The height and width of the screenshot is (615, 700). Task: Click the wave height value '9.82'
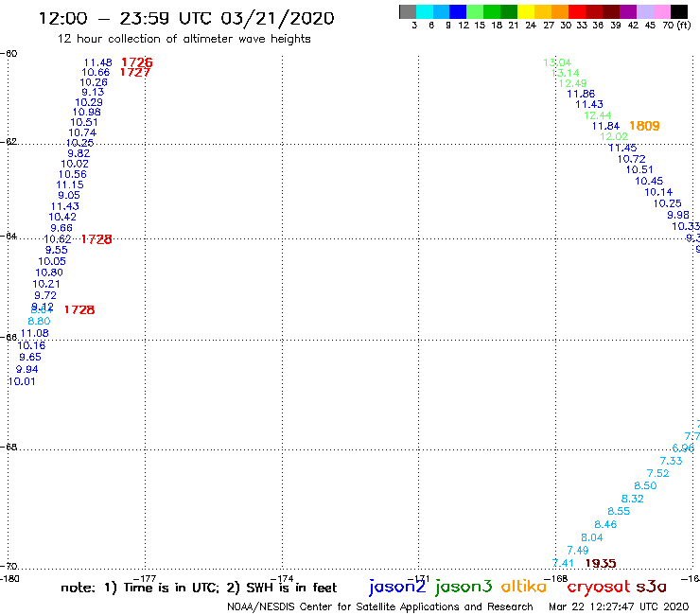tap(79, 153)
